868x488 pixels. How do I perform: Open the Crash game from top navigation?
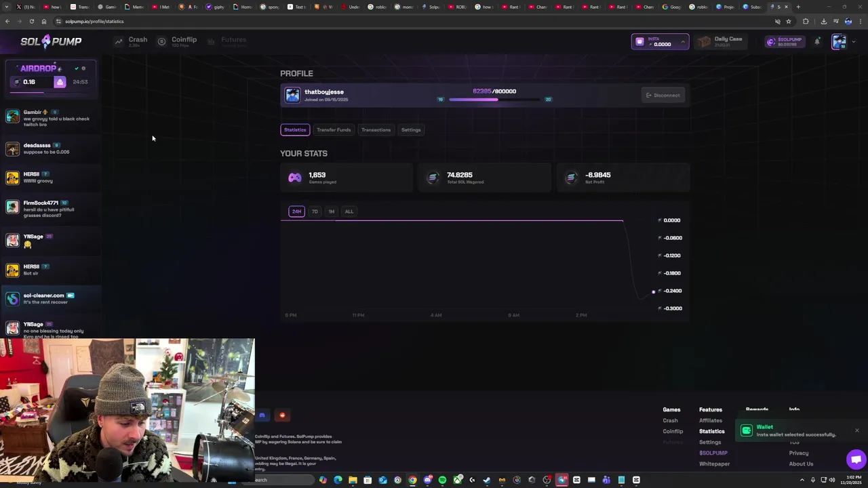(132, 41)
